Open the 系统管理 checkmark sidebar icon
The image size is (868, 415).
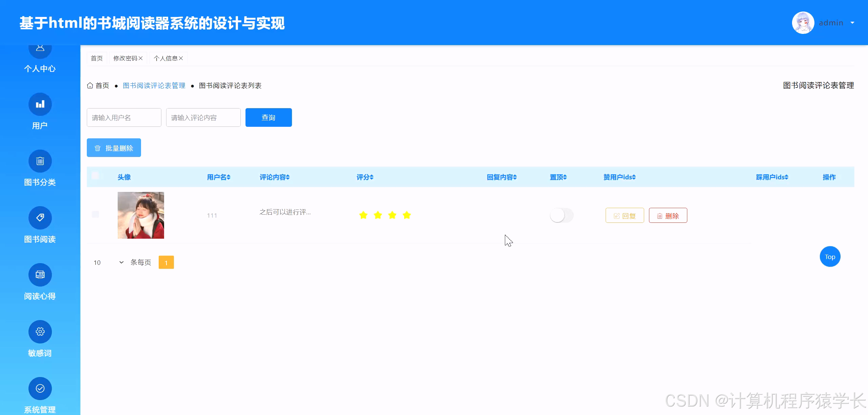[x=40, y=389]
